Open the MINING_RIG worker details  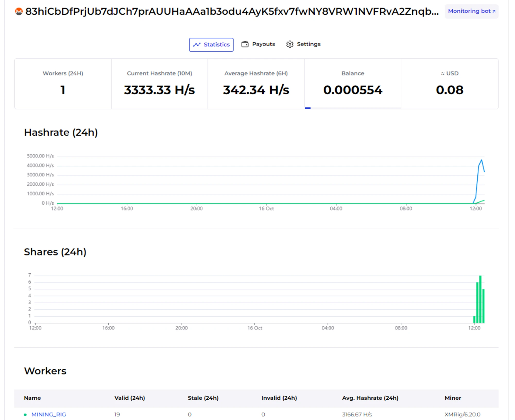pos(49,415)
